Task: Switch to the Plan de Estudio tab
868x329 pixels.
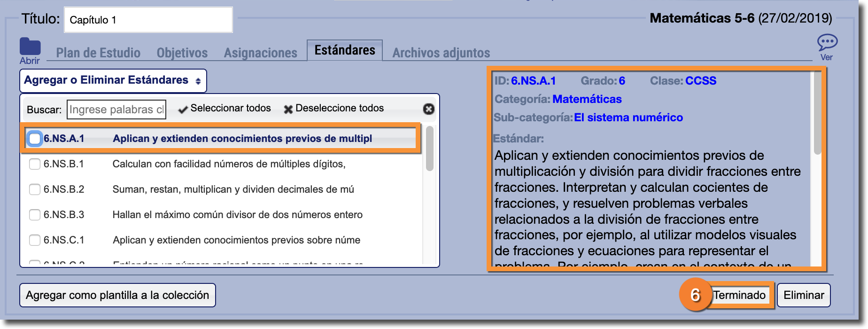Action: [x=98, y=53]
